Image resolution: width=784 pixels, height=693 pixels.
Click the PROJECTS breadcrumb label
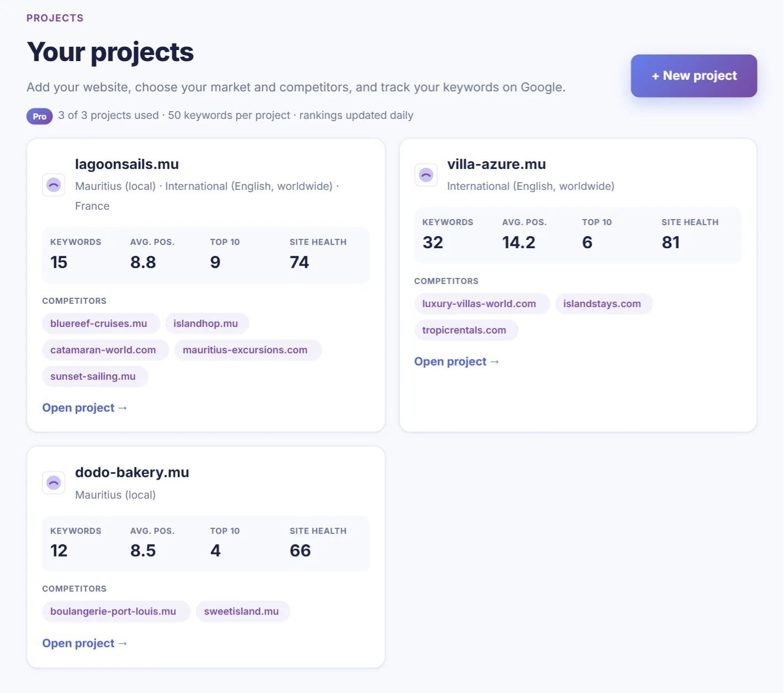(55, 18)
